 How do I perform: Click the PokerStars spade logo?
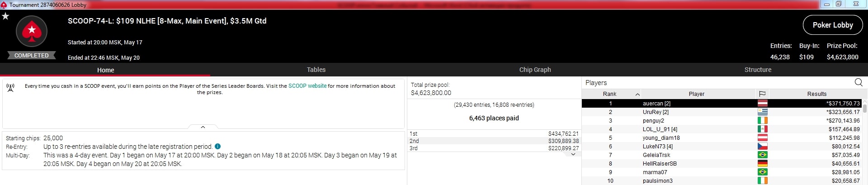pyautogui.click(x=32, y=31)
